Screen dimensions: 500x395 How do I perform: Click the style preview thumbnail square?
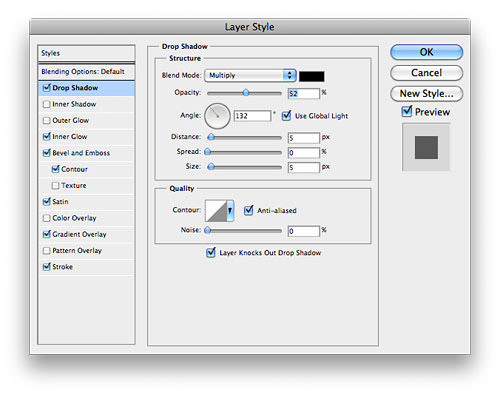point(426,147)
